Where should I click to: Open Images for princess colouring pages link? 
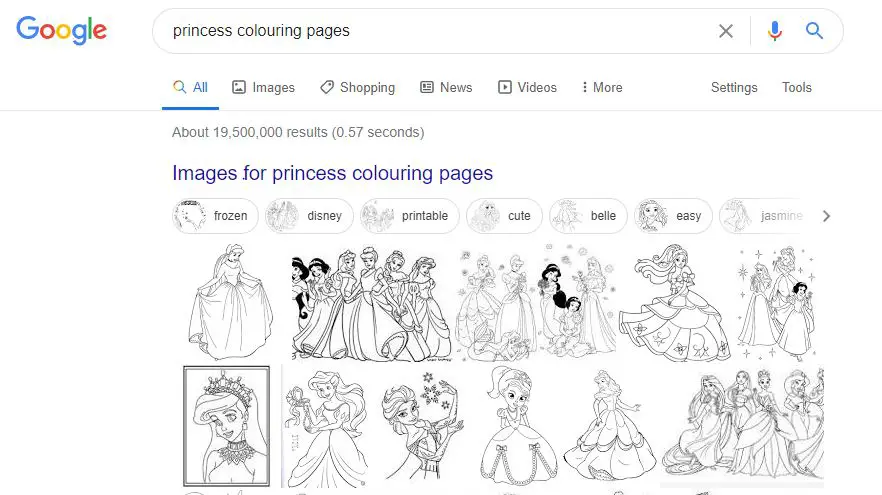tap(332, 173)
